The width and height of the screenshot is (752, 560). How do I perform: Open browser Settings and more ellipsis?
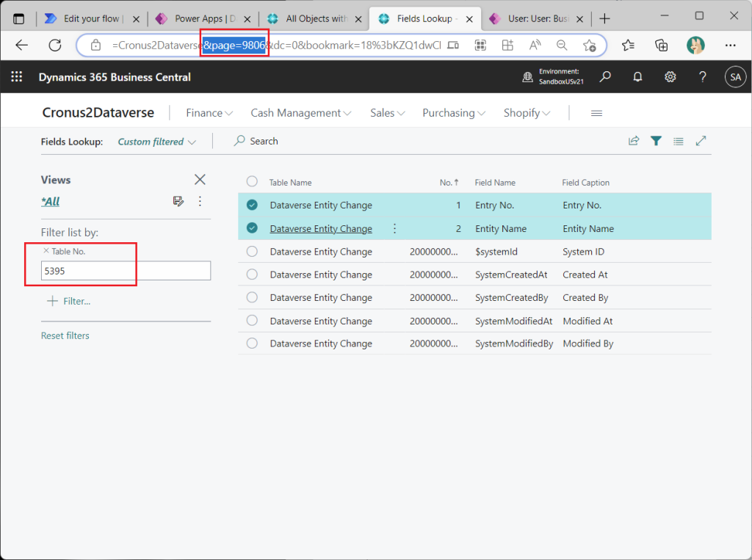coord(731,45)
